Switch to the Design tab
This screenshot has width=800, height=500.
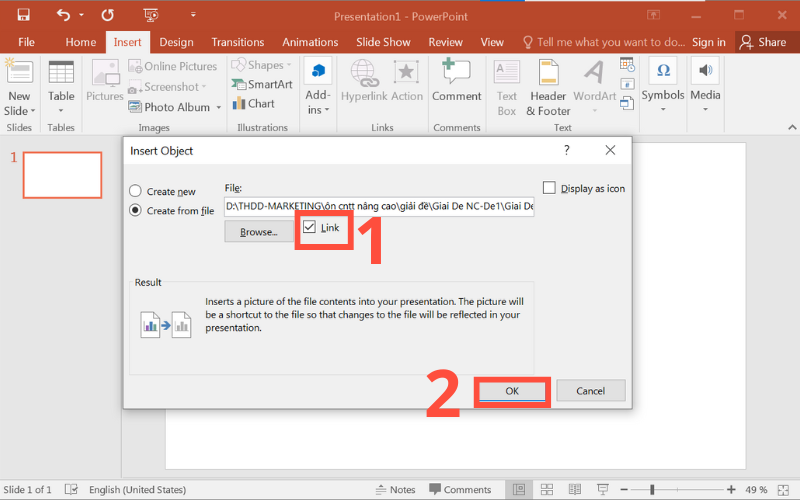176,42
